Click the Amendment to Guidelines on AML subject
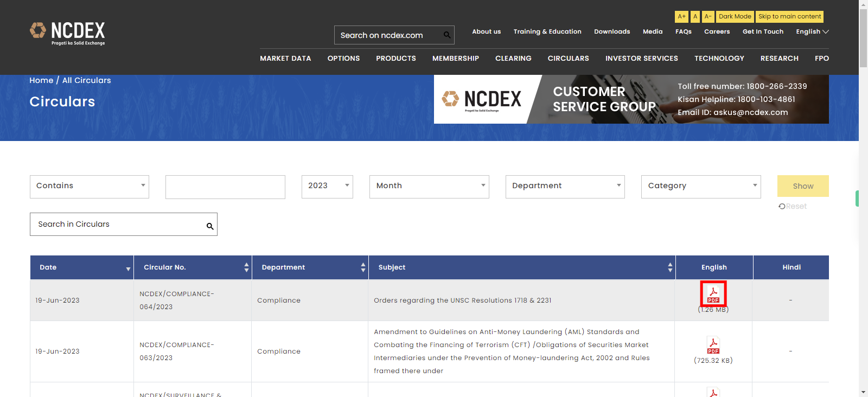This screenshot has width=868, height=397. 512,351
